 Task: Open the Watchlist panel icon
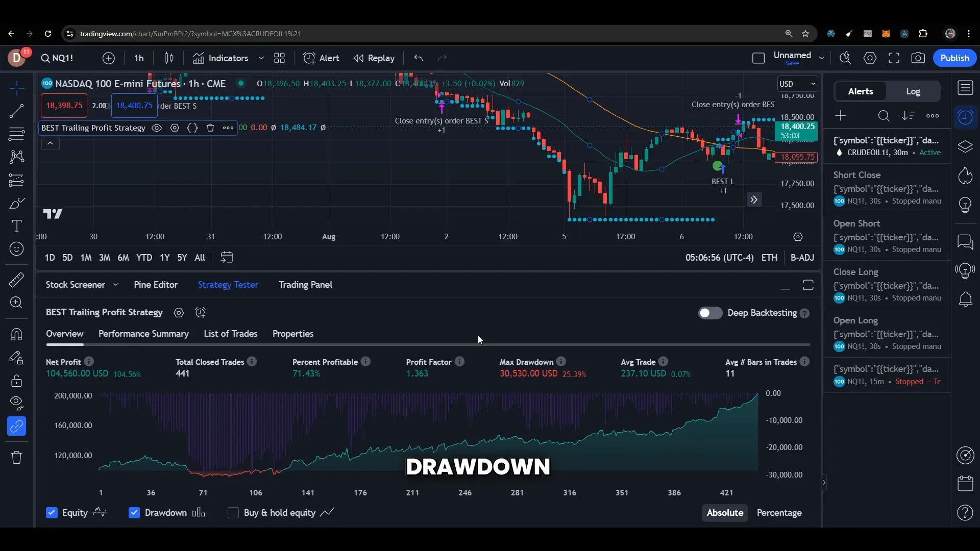tap(965, 88)
